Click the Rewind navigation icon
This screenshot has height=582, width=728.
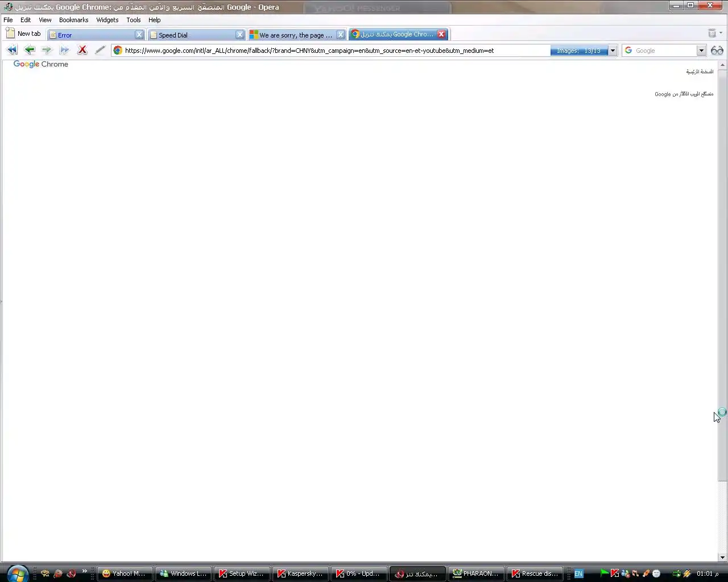[12, 50]
